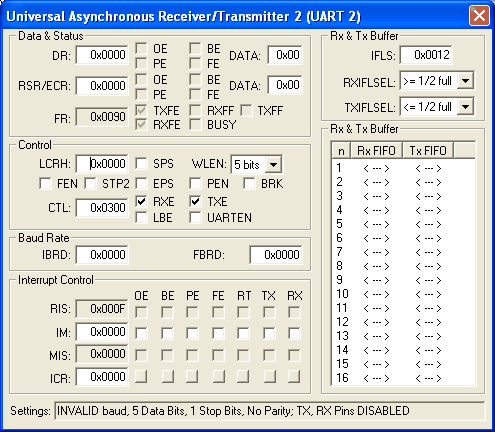
Task: Check the IM row FE interrupt mask box
Action: pyautogui.click(x=218, y=333)
